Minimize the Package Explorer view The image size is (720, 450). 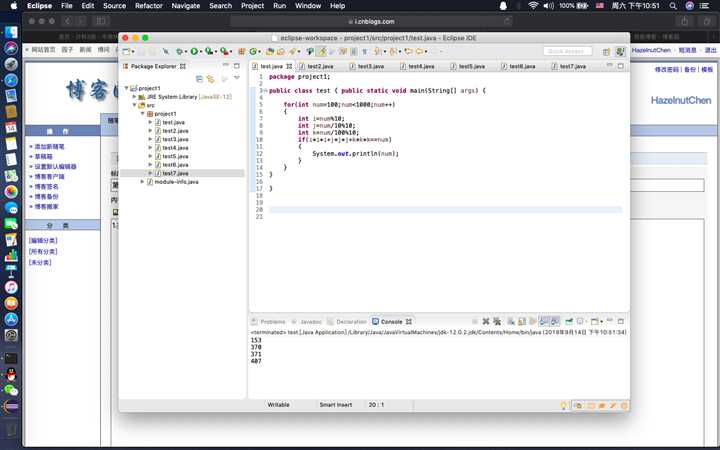click(x=225, y=66)
